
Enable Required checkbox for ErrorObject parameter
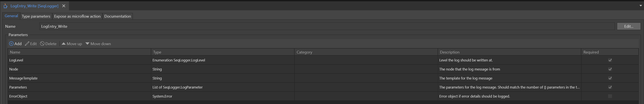[x=610, y=96]
